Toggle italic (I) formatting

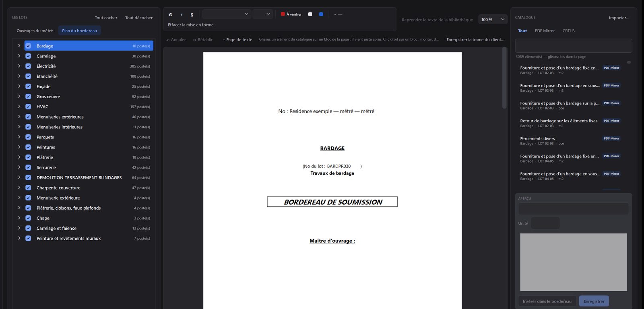(181, 14)
